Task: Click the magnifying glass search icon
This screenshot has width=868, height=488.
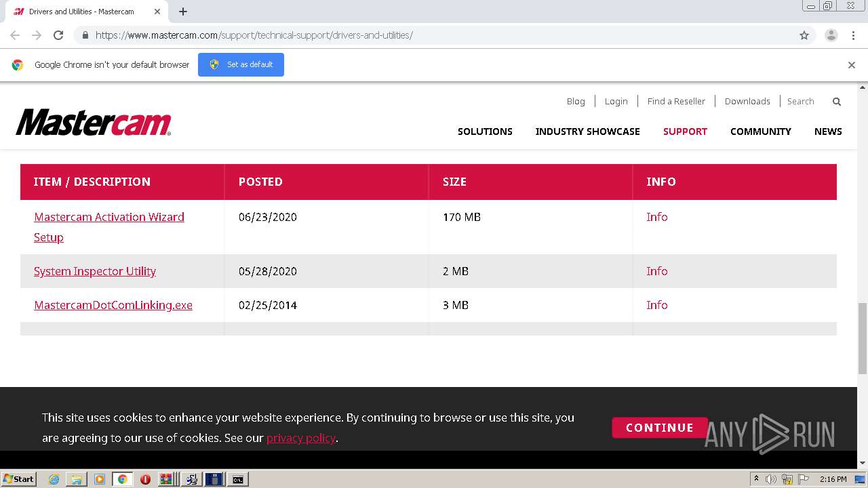Action: tap(837, 102)
